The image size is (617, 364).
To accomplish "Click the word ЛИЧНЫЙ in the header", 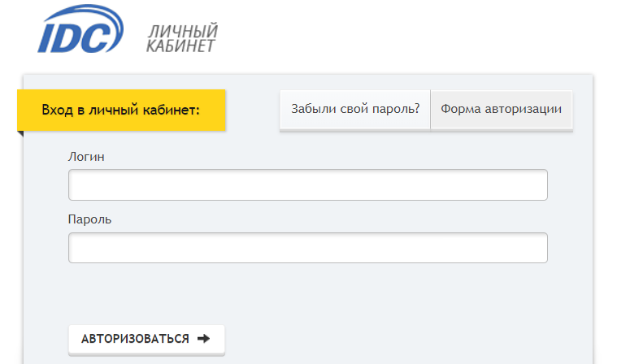I will click(184, 32).
